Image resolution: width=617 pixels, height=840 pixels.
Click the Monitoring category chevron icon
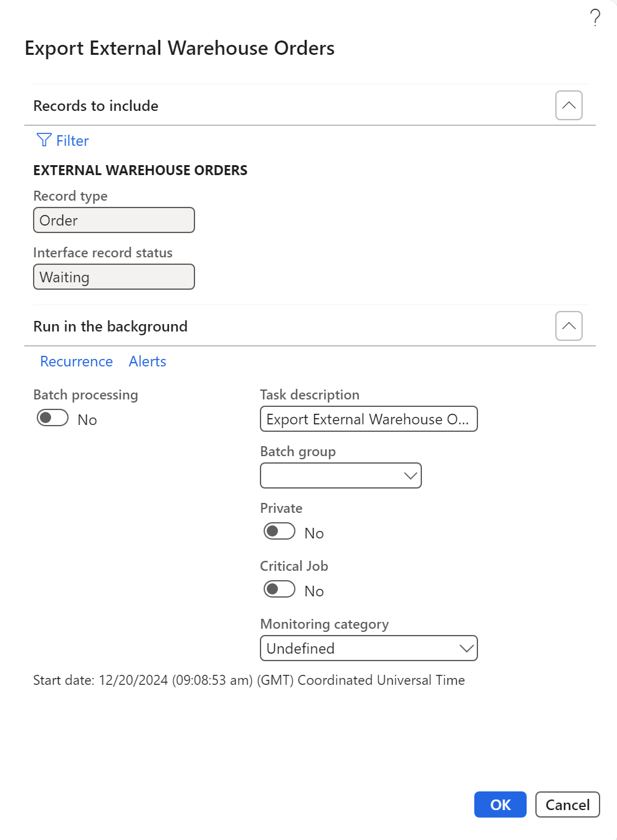(466, 648)
